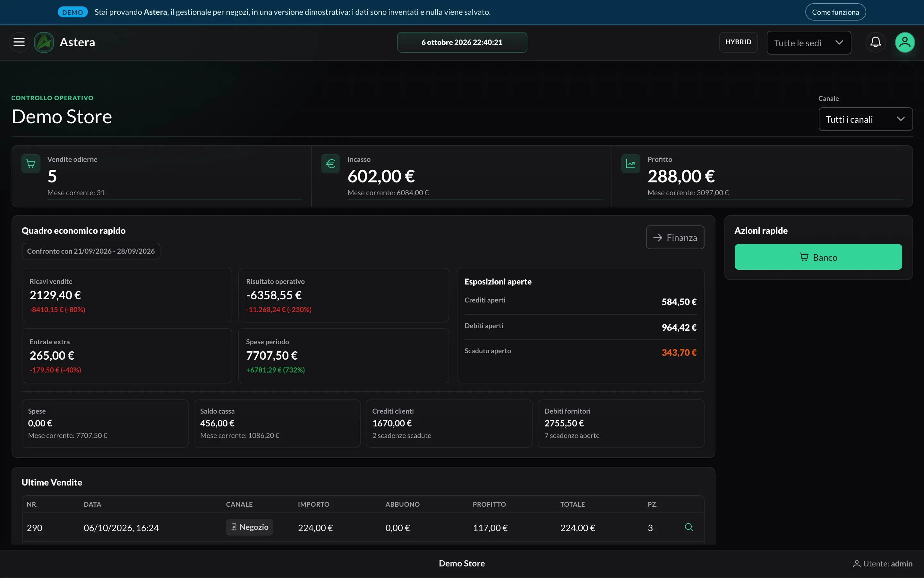The image size is (924, 578).
Task: View details of sale 290 via magnifier
Action: (689, 527)
